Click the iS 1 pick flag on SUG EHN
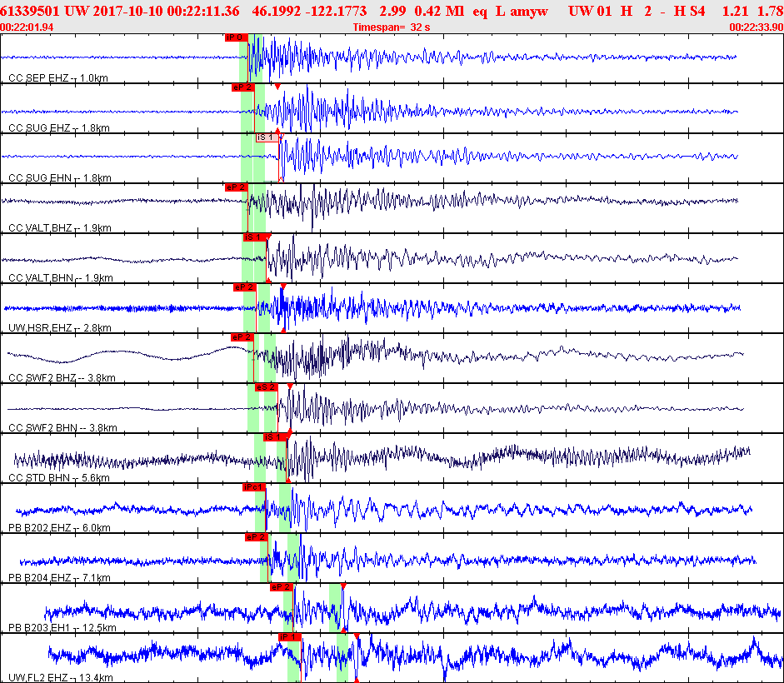784x683 pixels. pyautogui.click(x=267, y=137)
